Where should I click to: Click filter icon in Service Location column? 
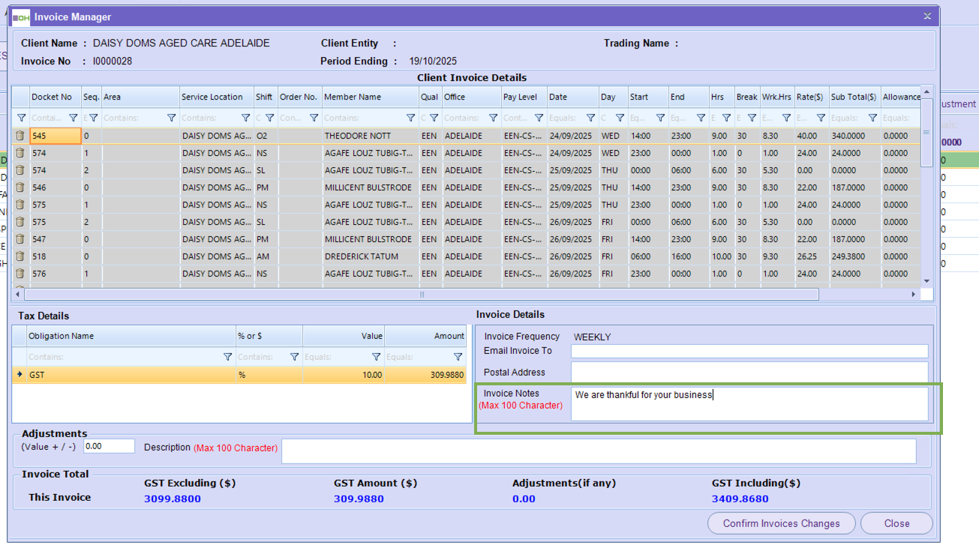(246, 118)
